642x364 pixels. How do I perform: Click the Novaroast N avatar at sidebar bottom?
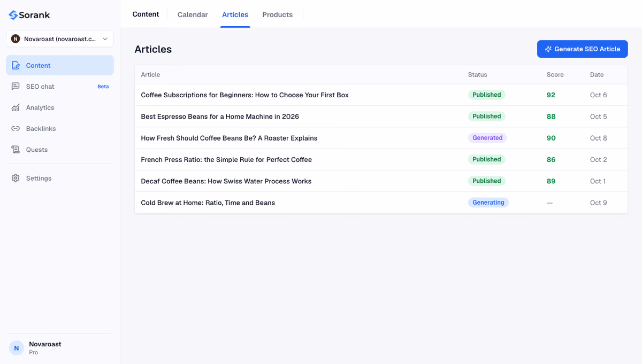pos(17,348)
